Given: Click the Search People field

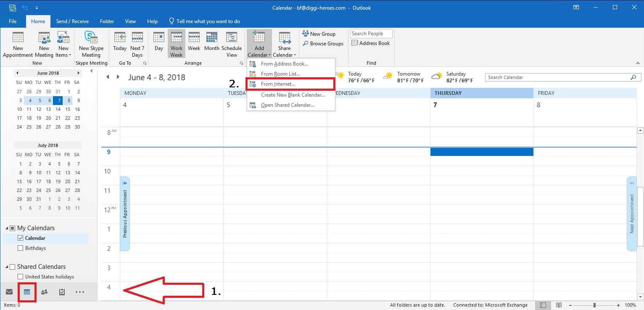Looking at the screenshot, I should (x=371, y=34).
